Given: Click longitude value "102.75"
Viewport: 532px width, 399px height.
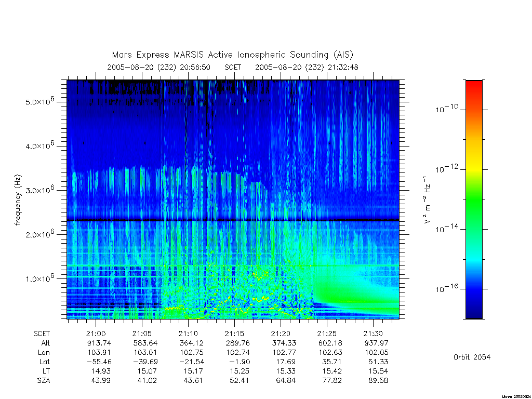Looking at the screenshot, I should [192, 353].
